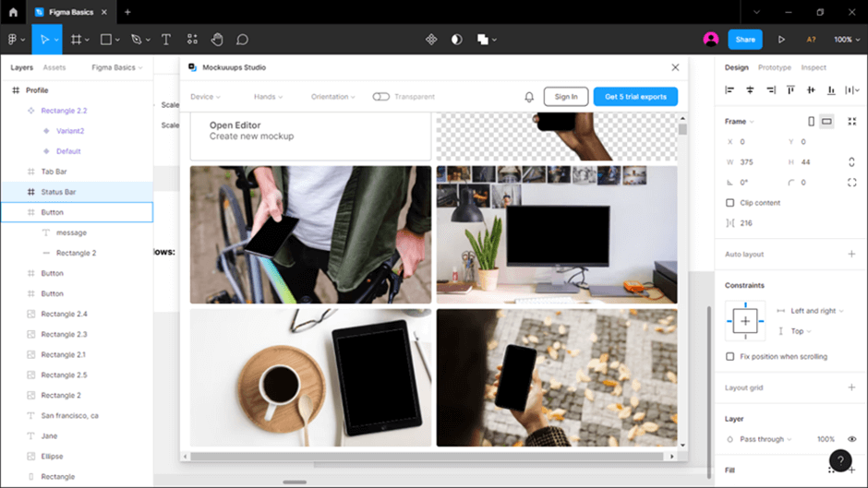Switch to the Design tab
This screenshot has width=868, height=488.
pos(736,67)
